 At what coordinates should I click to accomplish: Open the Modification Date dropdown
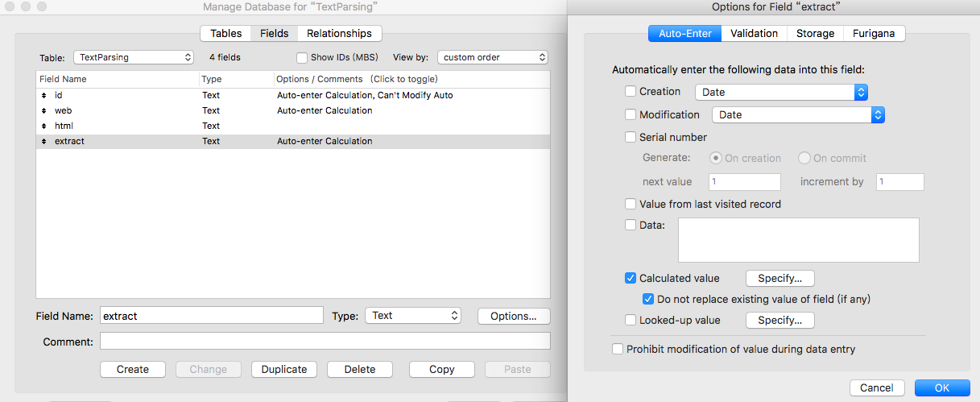pyautogui.click(x=799, y=114)
